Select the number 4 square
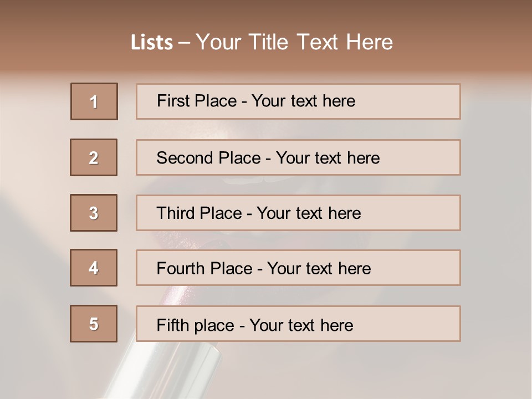 click(x=94, y=268)
